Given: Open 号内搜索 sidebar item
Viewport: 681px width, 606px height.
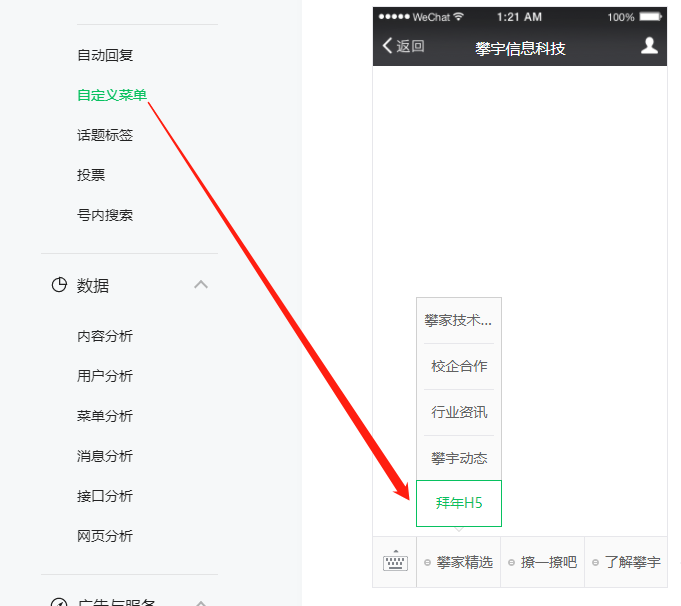Looking at the screenshot, I should pos(105,215).
